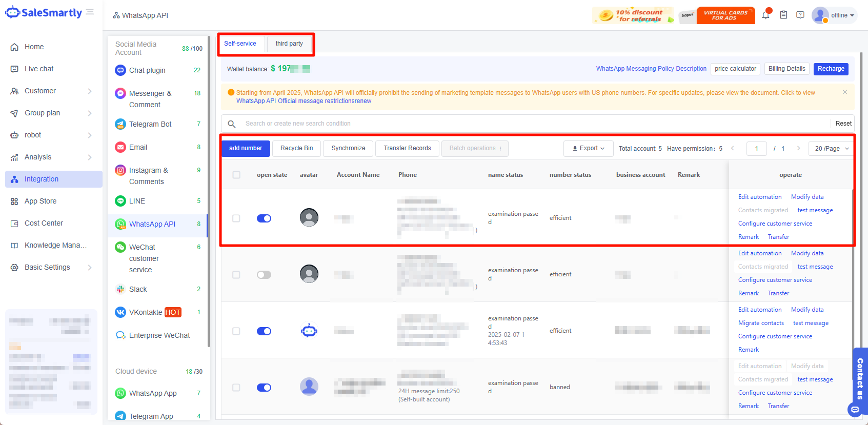
Task: Check the select-all checkbox in table header
Action: point(236,175)
